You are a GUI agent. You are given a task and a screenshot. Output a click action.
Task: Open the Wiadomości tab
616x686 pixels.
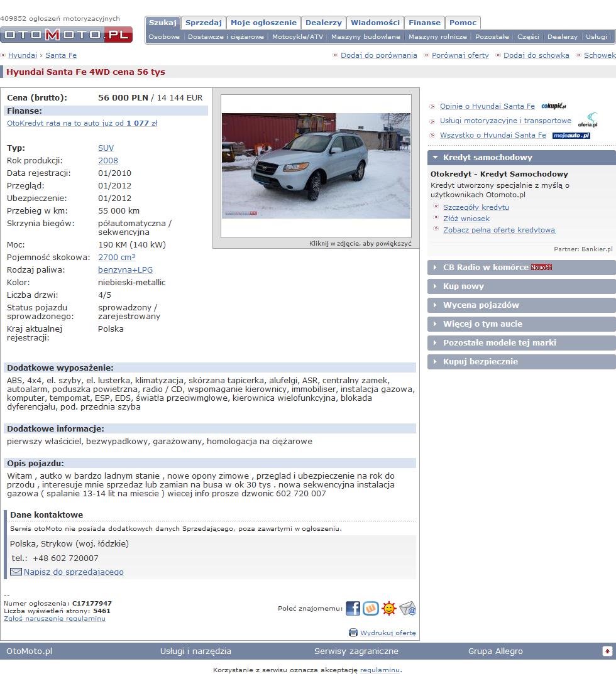375,23
